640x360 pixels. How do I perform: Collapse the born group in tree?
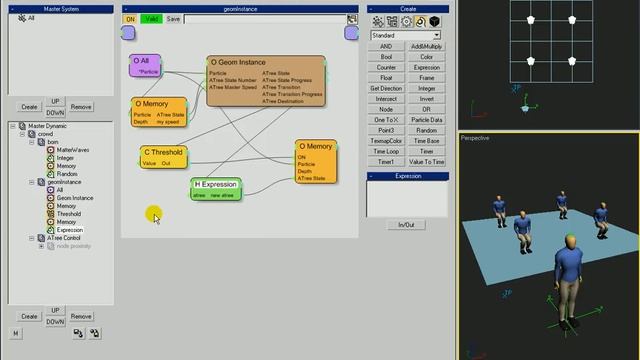tap(32, 142)
